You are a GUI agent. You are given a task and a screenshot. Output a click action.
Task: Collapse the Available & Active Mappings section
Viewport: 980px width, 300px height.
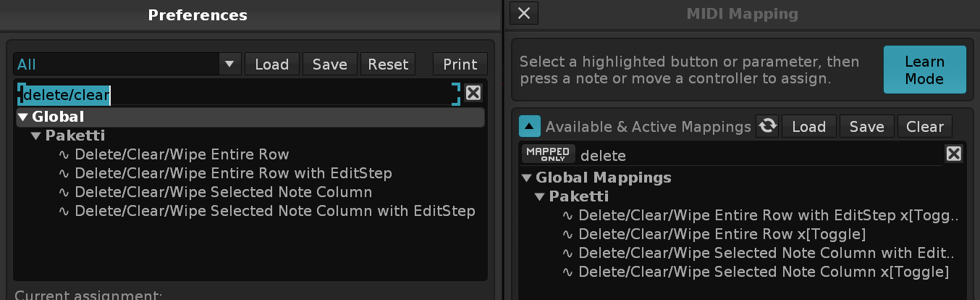(x=530, y=127)
